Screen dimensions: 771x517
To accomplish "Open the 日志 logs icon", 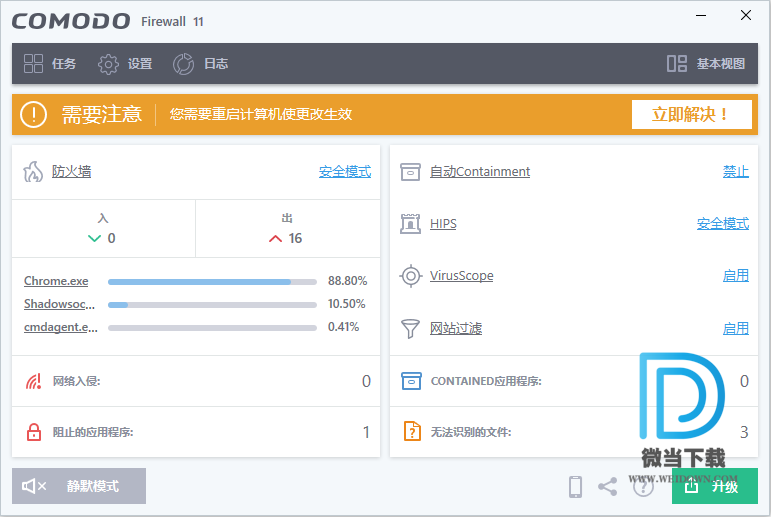I will [183, 64].
